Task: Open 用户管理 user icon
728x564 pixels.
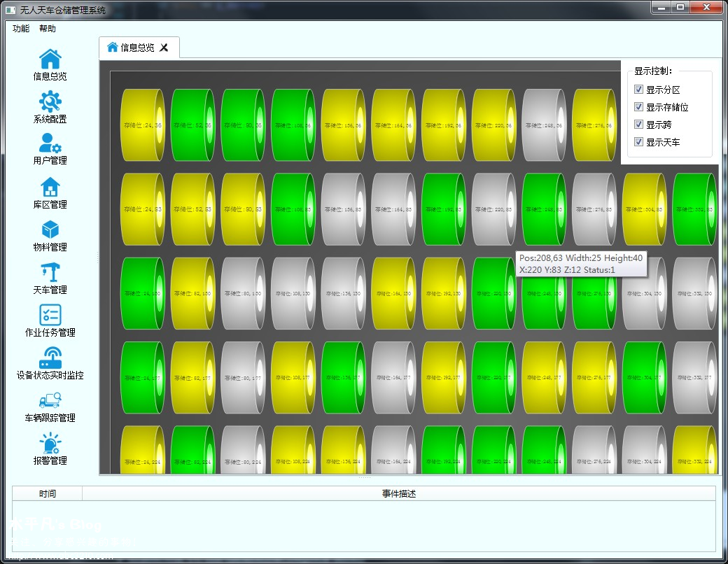Action: (x=50, y=144)
